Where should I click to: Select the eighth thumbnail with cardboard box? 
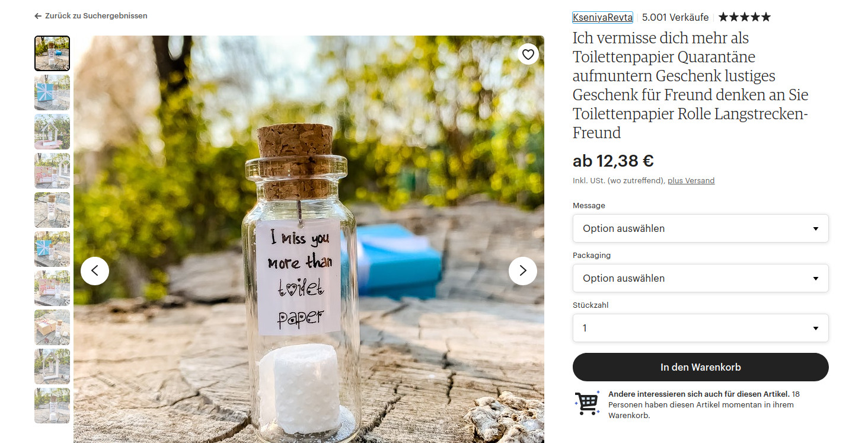pyautogui.click(x=52, y=327)
